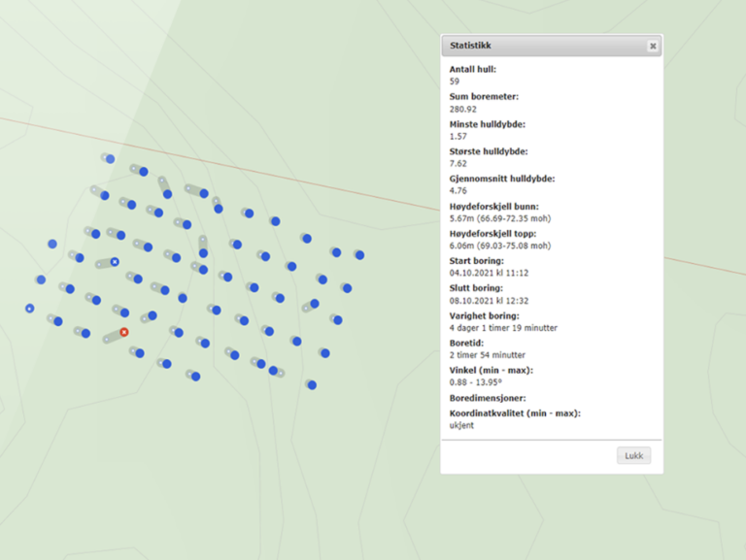
Task: Click the topmost drill hole marker
Action: (110, 158)
